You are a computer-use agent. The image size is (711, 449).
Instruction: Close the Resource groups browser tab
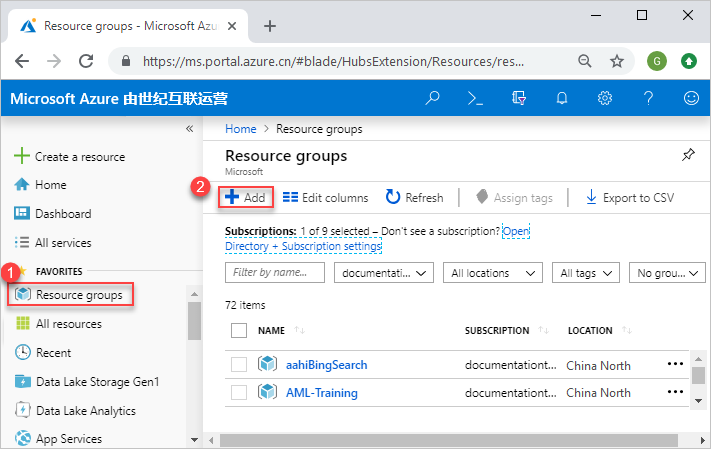[232, 26]
